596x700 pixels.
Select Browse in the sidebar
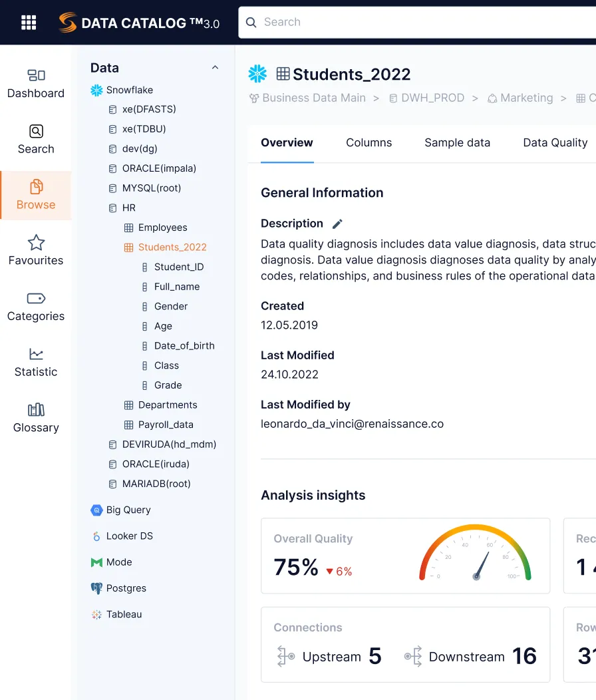[36, 195]
